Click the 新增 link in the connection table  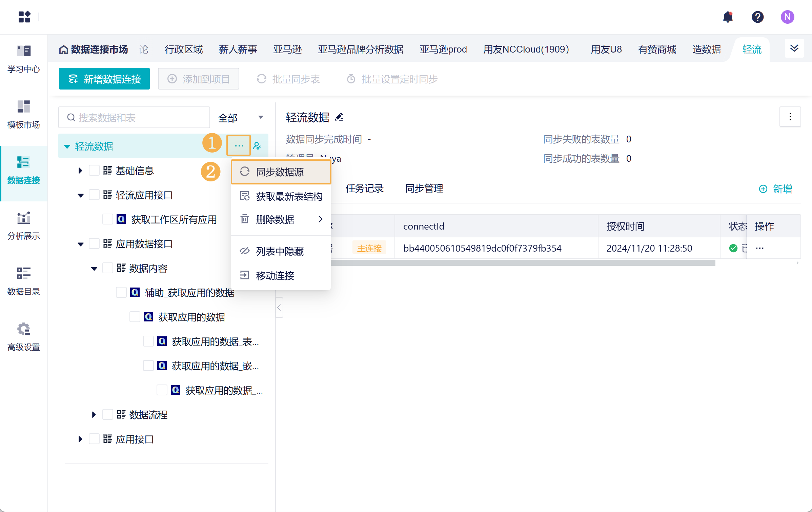pyautogui.click(x=775, y=189)
